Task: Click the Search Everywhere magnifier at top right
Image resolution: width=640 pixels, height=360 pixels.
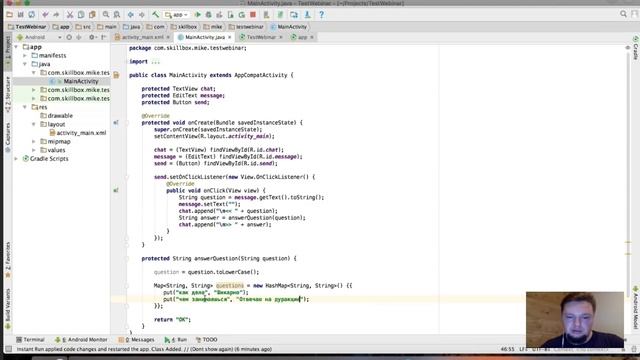Action: point(623,14)
